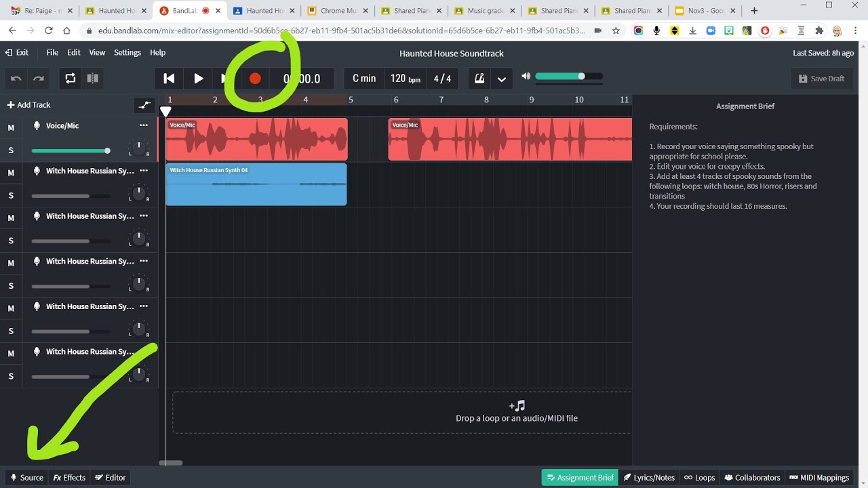
Task: Click the horizontal timeline scrollbar
Action: [x=171, y=463]
